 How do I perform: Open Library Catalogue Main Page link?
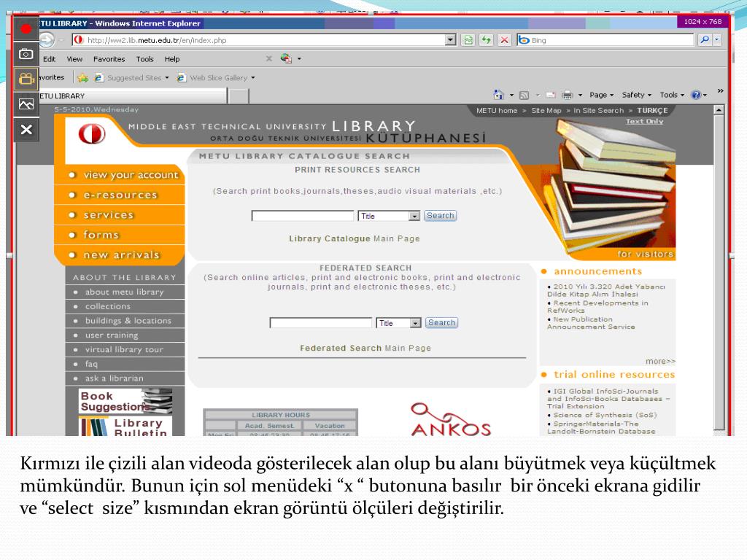coord(354,238)
